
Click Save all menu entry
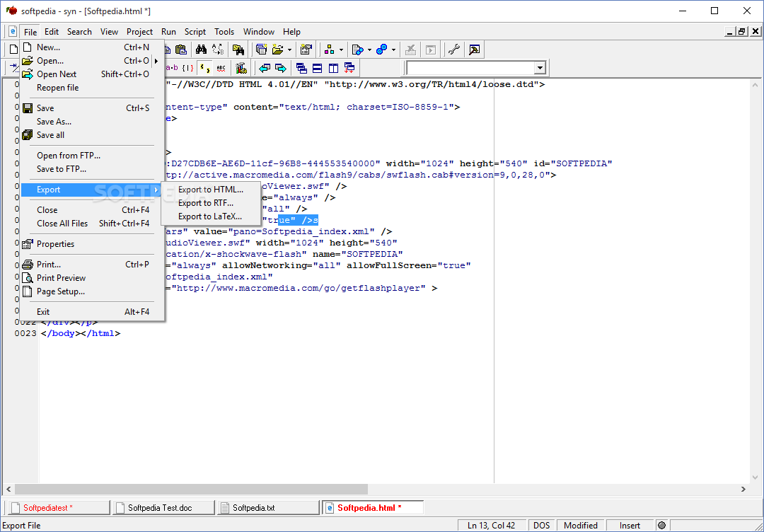(92, 135)
